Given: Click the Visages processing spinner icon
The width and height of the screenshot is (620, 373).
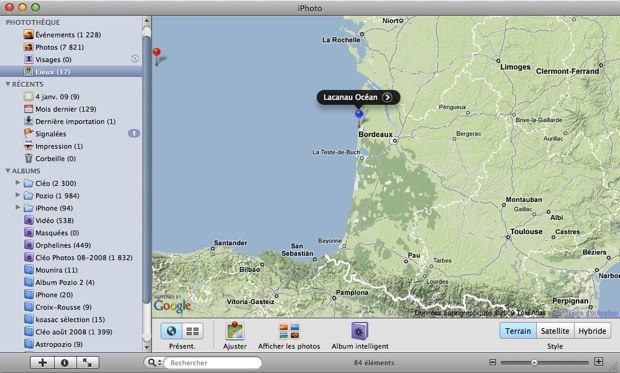Looking at the screenshot, I should (135, 59).
